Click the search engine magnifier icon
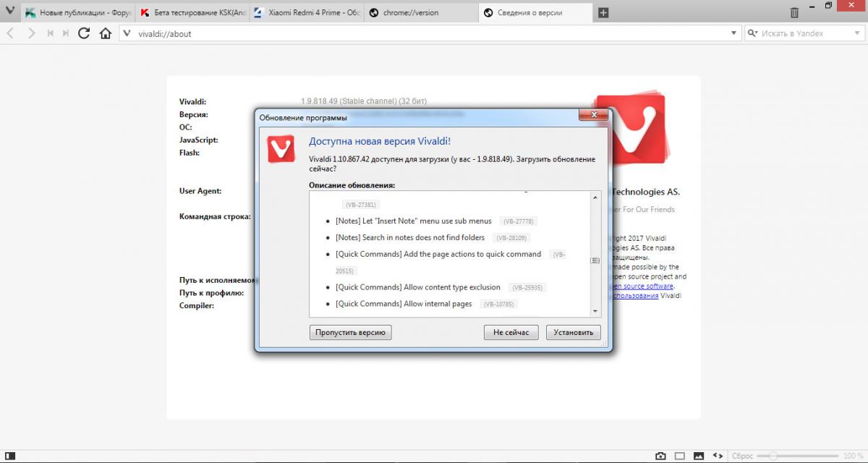The height and width of the screenshot is (463, 868). click(752, 33)
